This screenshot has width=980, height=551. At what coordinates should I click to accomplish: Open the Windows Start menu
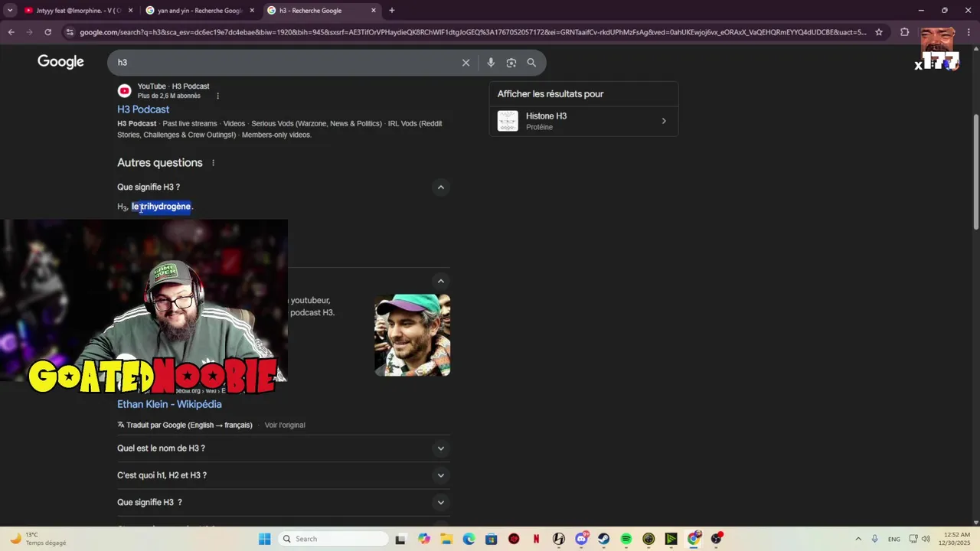tap(264, 539)
